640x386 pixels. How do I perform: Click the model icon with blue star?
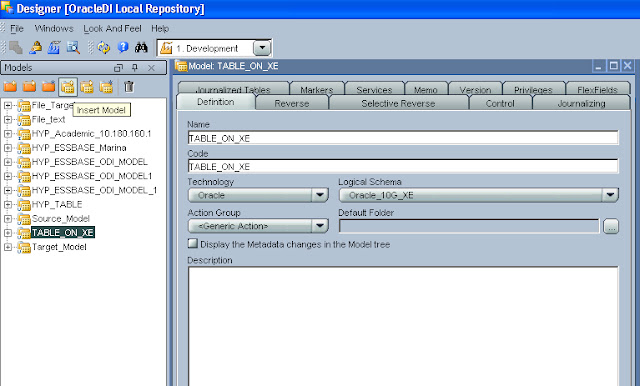point(106,87)
